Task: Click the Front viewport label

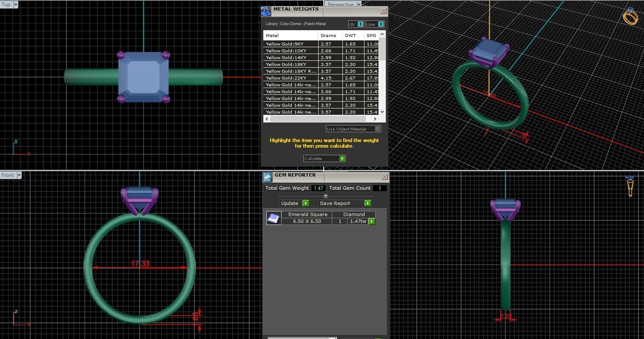Action: pyautogui.click(x=8, y=175)
